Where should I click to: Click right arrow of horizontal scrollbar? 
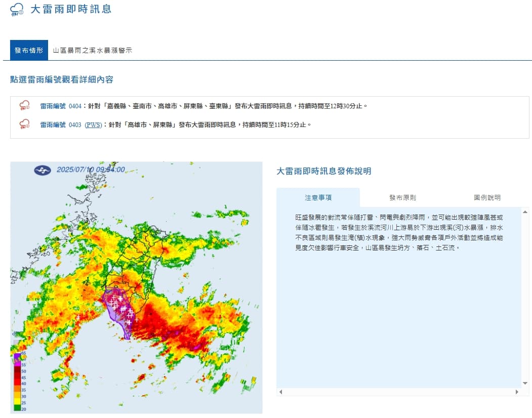517,392
